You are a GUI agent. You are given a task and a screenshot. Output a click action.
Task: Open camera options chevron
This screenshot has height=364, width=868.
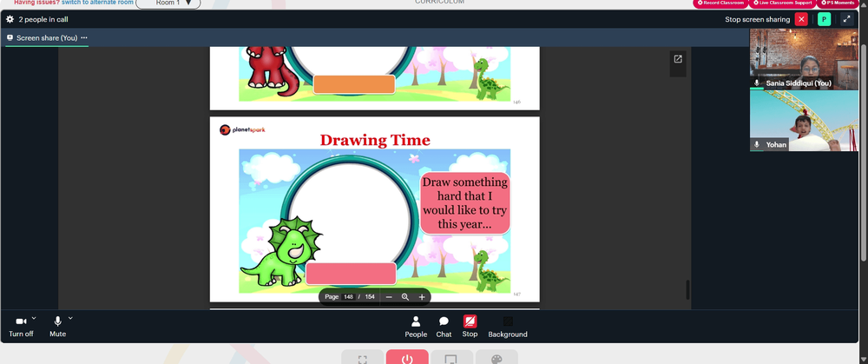click(34, 318)
